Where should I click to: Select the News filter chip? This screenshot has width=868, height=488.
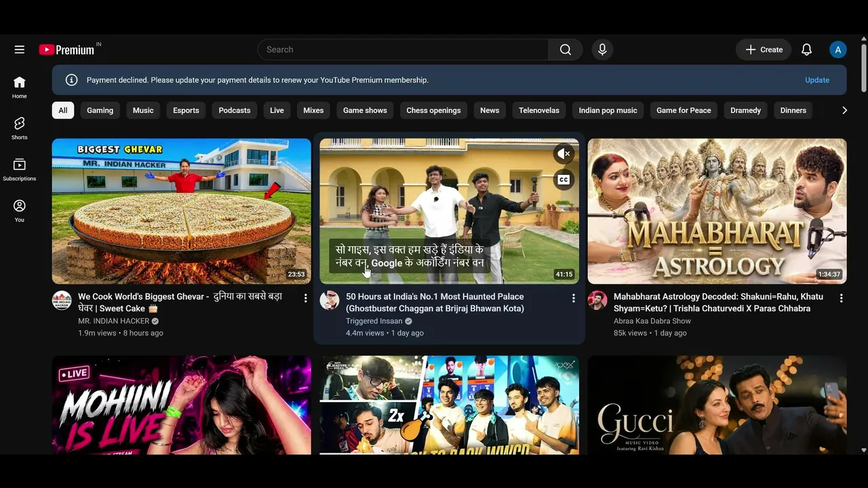[490, 110]
